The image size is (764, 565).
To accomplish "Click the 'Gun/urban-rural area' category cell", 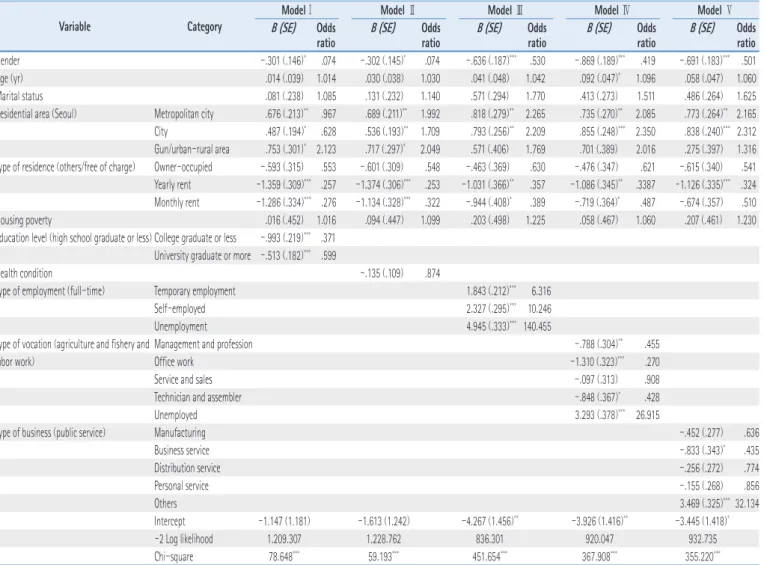I will click(x=191, y=150).
